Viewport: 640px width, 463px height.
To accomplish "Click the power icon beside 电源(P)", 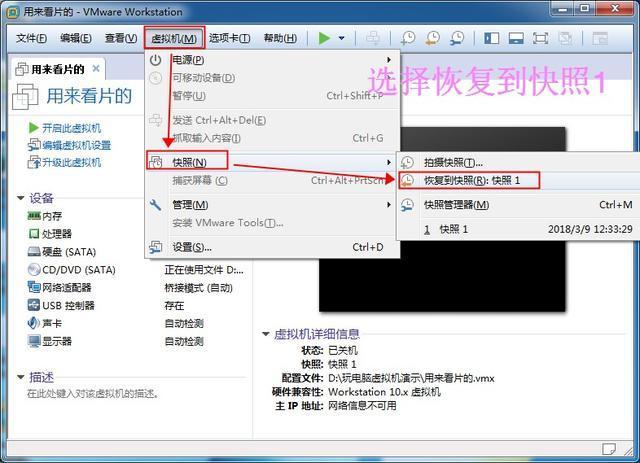I will pyautogui.click(x=156, y=60).
